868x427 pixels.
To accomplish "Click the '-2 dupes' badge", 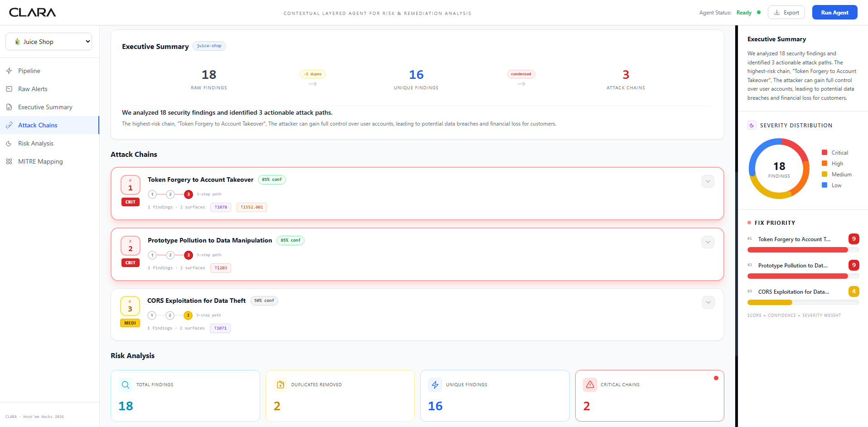I will click(x=313, y=74).
